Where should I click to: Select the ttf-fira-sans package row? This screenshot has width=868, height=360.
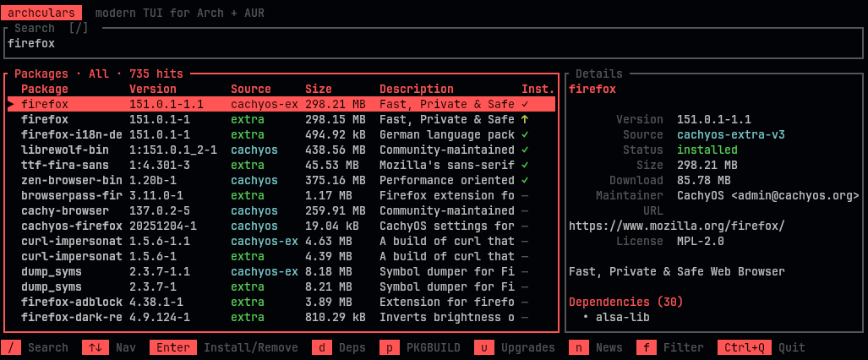(x=281, y=165)
